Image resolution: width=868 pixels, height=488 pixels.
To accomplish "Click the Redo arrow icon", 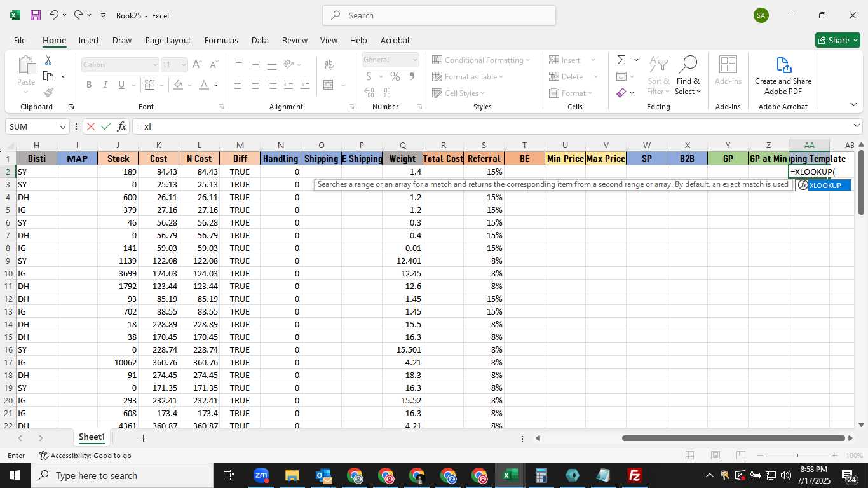I will point(79,15).
